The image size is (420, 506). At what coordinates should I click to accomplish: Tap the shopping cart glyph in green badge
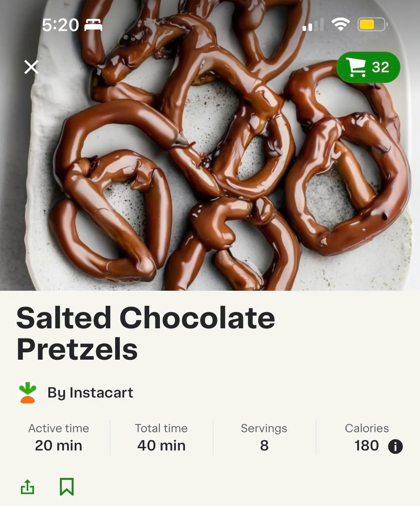point(356,67)
